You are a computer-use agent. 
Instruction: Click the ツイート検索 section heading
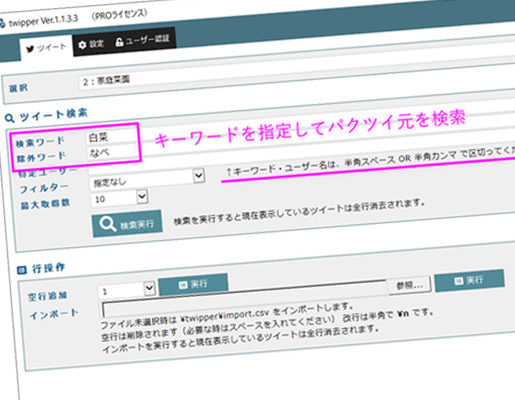tap(53, 115)
